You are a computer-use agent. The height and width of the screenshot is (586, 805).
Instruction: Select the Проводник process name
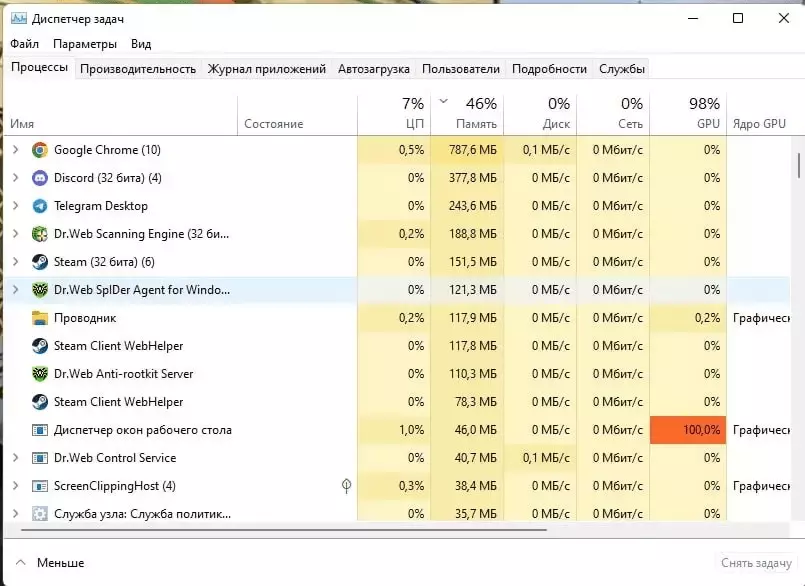tap(85, 318)
